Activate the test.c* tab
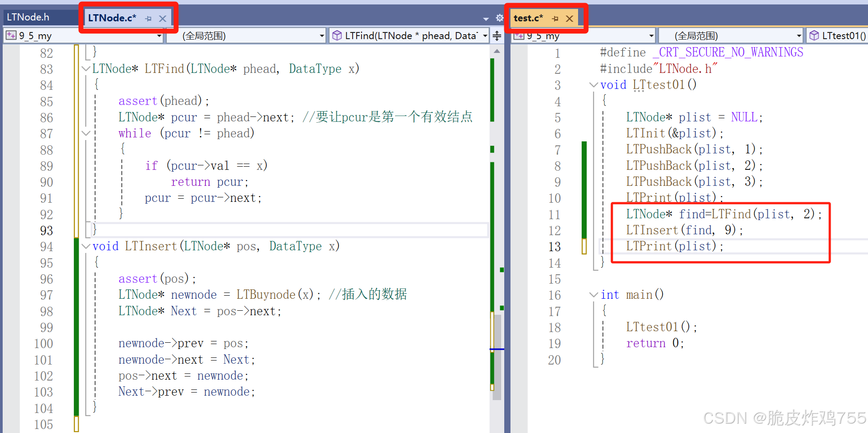 point(528,18)
